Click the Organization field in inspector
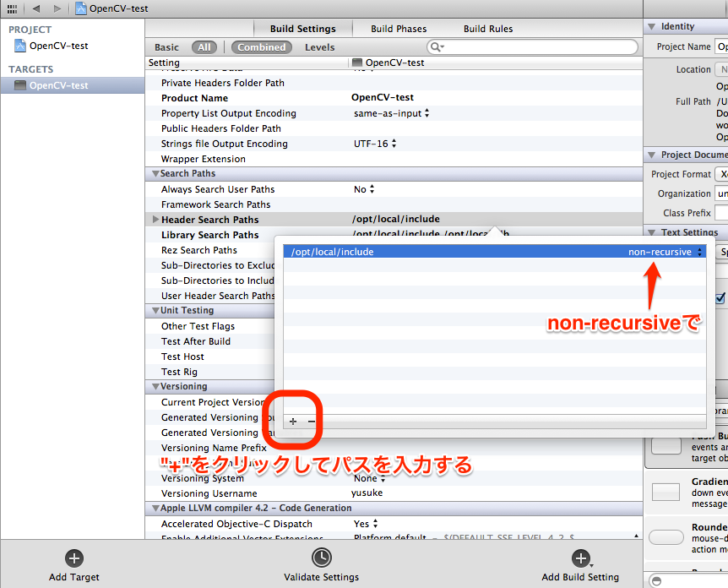Screen dimensions: 728x588 [x=721, y=193]
